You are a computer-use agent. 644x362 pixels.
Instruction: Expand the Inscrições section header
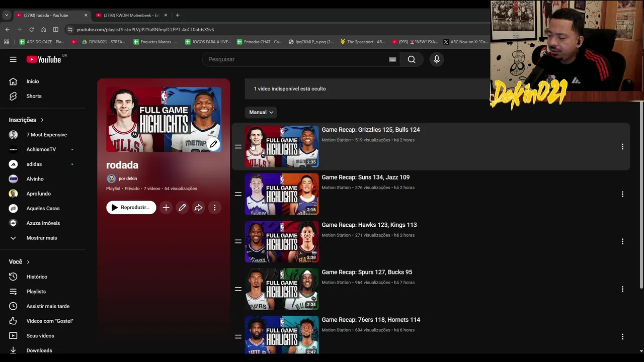pos(26,120)
